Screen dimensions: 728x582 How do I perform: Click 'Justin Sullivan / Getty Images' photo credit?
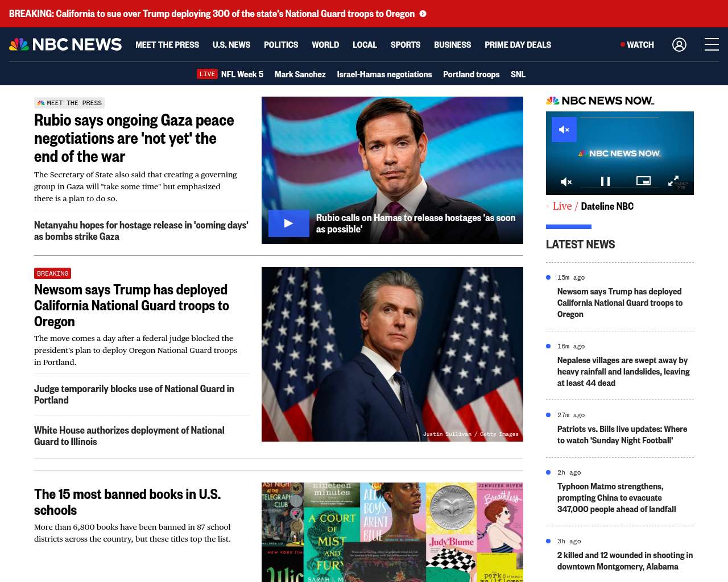(x=471, y=434)
